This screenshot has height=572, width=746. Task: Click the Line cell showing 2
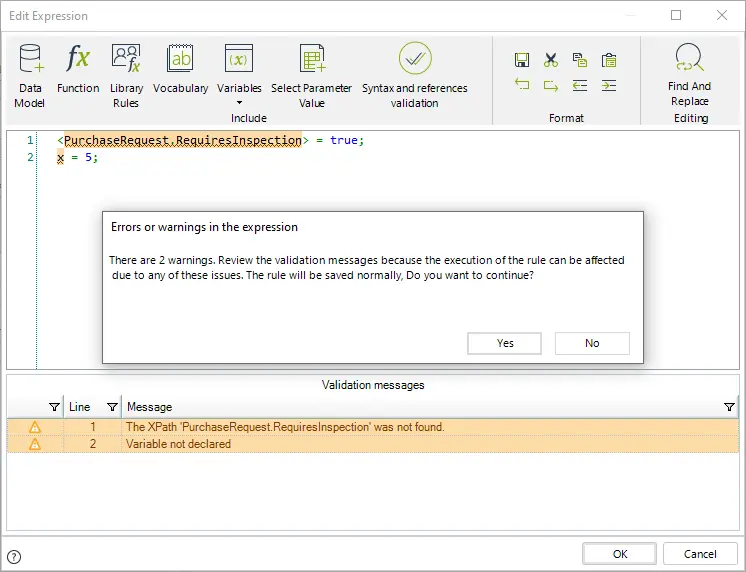pyautogui.click(x=93, y=444)
